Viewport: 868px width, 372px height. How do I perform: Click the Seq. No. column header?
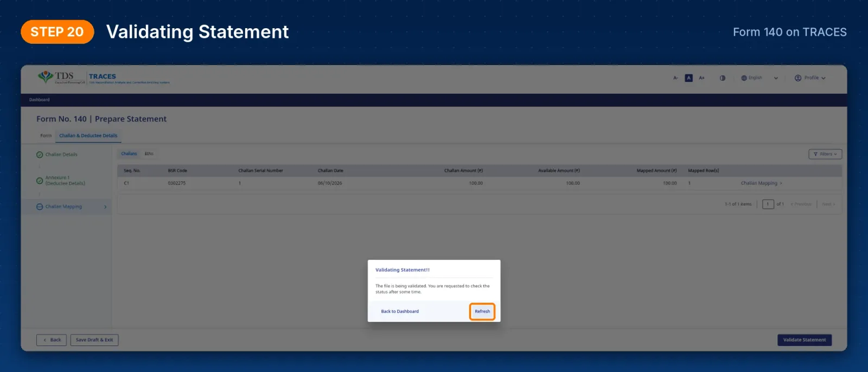(x=132, y=170)
